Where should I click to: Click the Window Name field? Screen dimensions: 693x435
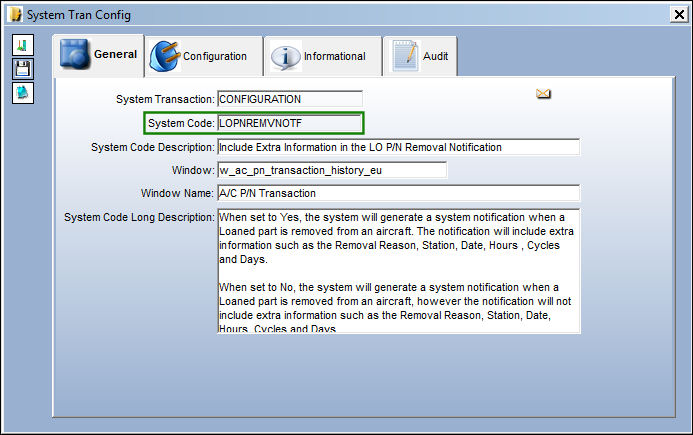pos(399,193)
